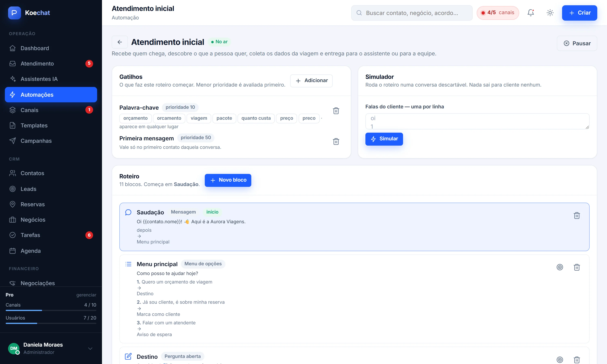
Task: Click the Saudação message bubble icon
Action: click(128, 212)
